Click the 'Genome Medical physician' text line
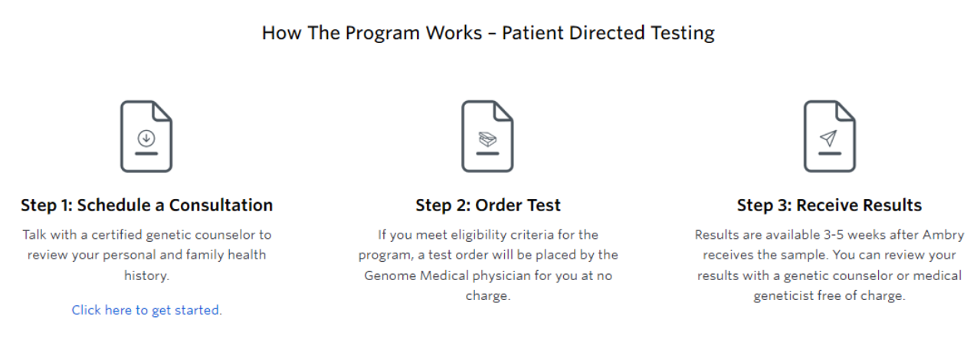 click(x=488, y=275)
